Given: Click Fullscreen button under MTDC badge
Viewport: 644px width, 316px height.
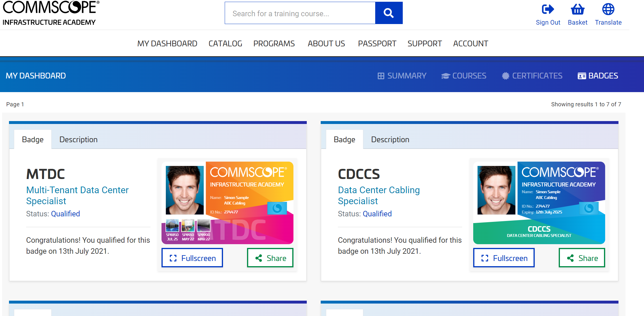Looking at the screenshot, I should tap(192, 258).
